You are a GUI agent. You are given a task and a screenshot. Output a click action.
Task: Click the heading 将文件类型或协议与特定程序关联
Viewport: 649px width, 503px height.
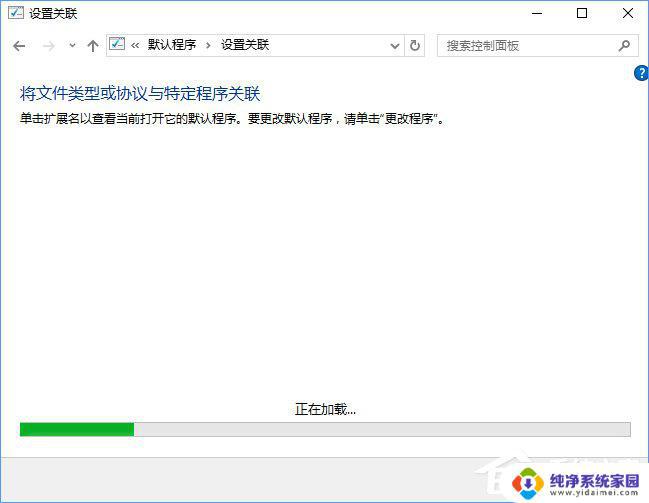[x=140, y=94]
